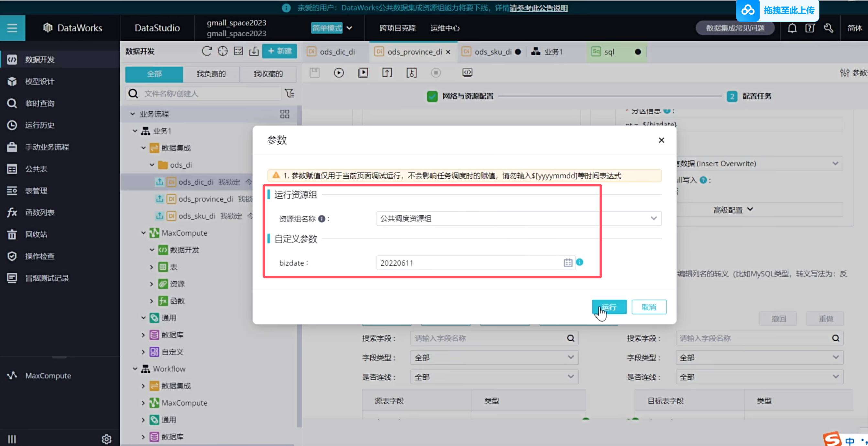Click the 运行 button in dialog
The image size is (868, 446).
[609, 307]
